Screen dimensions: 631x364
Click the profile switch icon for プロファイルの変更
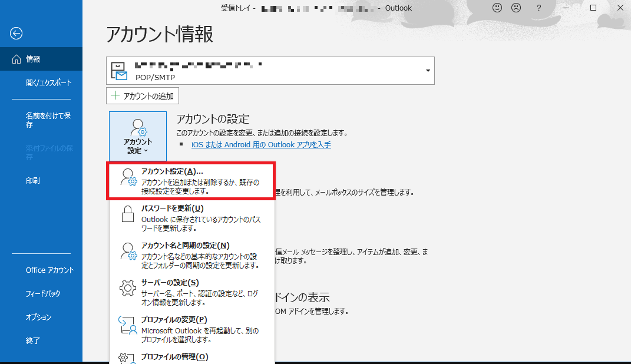[x=128, y=325]
